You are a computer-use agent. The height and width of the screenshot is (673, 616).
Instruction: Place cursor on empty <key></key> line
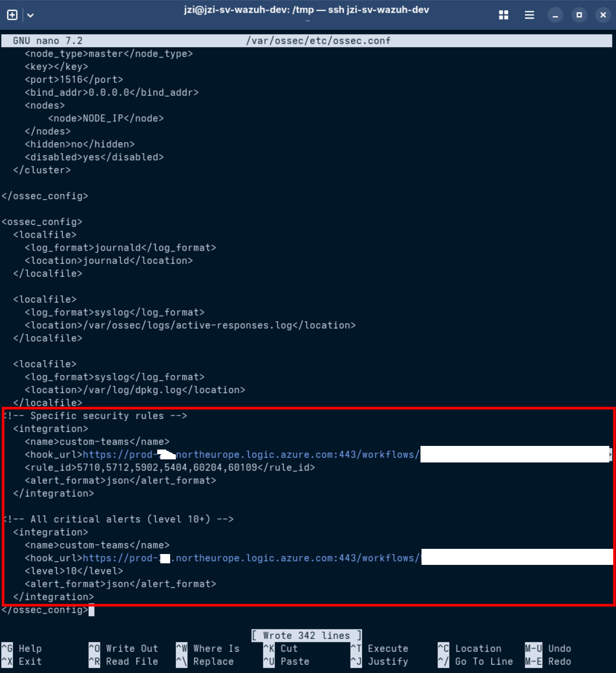[56, 67]
